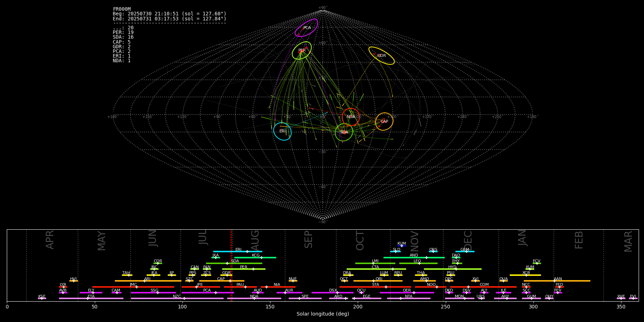
Task: Select the Beg timestamp line
Action: 170,14
